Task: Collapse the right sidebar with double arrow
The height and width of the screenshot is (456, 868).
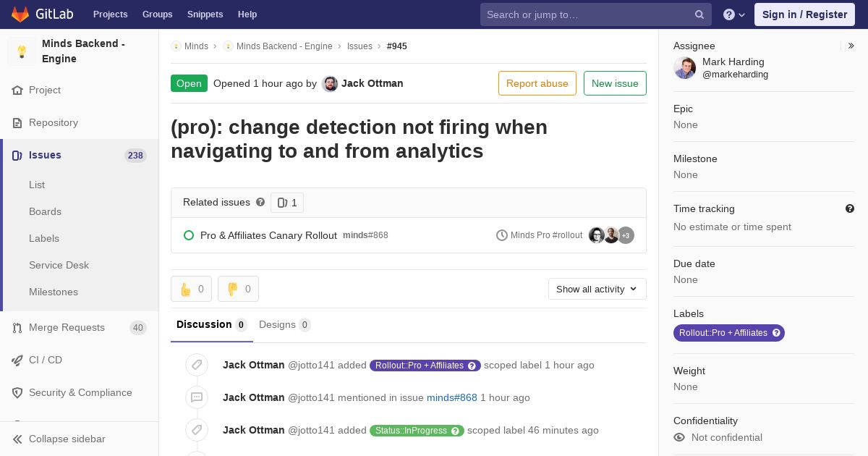Action: click(x=851, y=46)
